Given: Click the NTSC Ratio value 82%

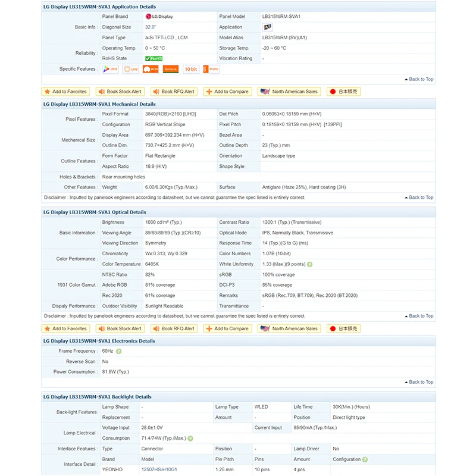Looking at the screenshot, I should point(150,275).
